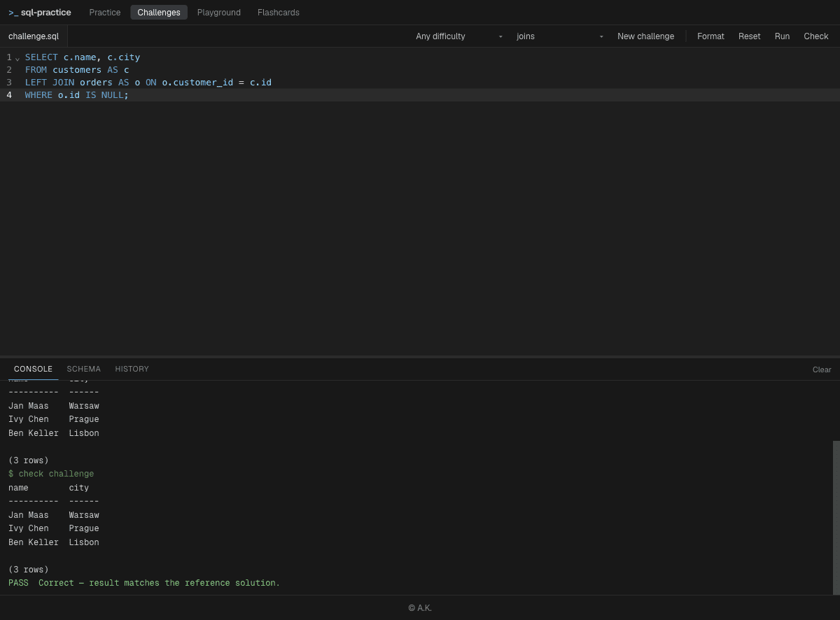Screen dimensions: 840x620
Task: Open the HISTORY panel tab
Action: pyautogui.click(x=132, y=369)
